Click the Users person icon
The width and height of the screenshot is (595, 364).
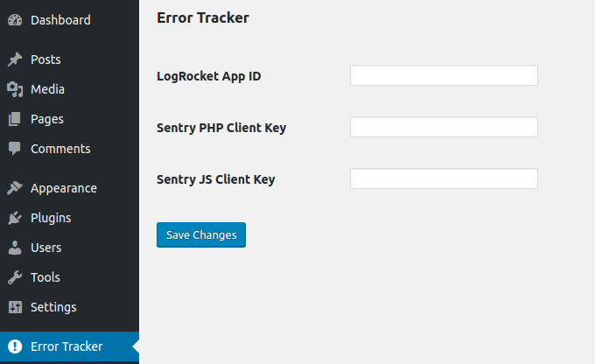tap(15, 248)
